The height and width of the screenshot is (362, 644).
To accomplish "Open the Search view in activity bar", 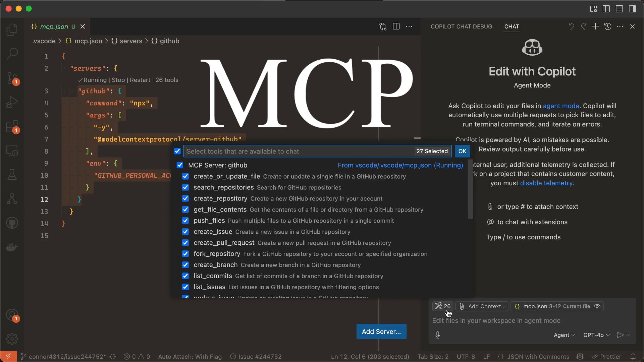I will pos(12,54).
